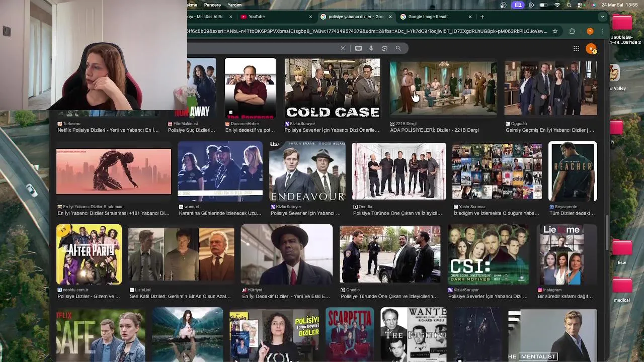Screen dimensions: 644x362
Task: Open the pink Westworld-style image result
Action: [x=114, y=171]
